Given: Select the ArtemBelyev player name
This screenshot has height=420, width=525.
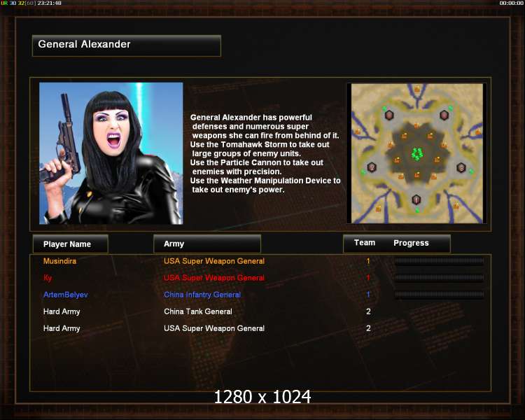Looking at the screenshot, I should pos(66,295).
